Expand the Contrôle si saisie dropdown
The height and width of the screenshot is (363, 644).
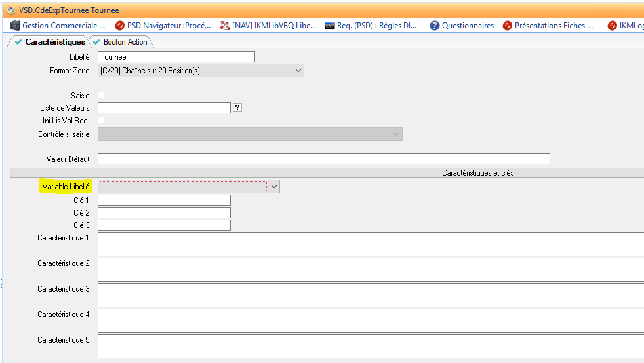396,134
